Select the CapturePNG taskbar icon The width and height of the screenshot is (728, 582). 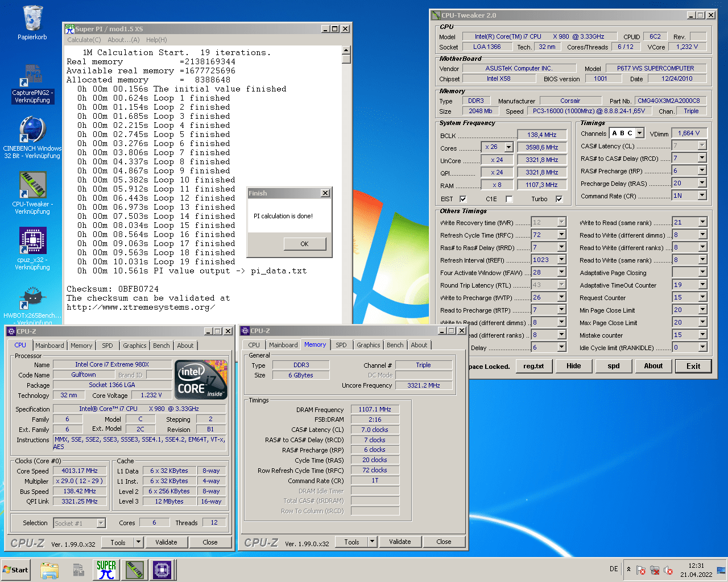coord(78,570)
